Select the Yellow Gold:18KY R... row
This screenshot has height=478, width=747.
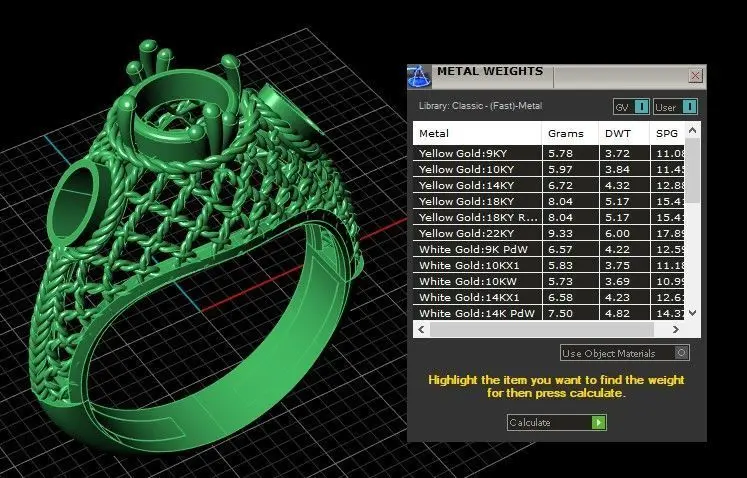point(549,217)
